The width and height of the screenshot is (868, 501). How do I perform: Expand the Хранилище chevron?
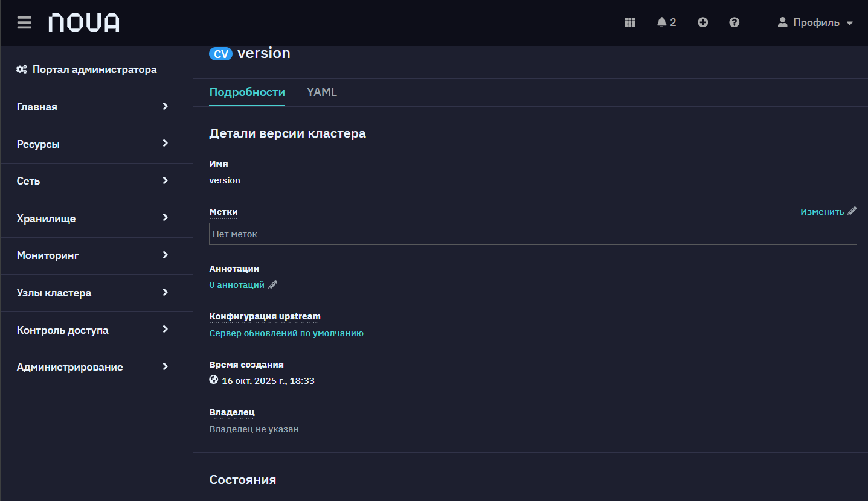(165, 218)
